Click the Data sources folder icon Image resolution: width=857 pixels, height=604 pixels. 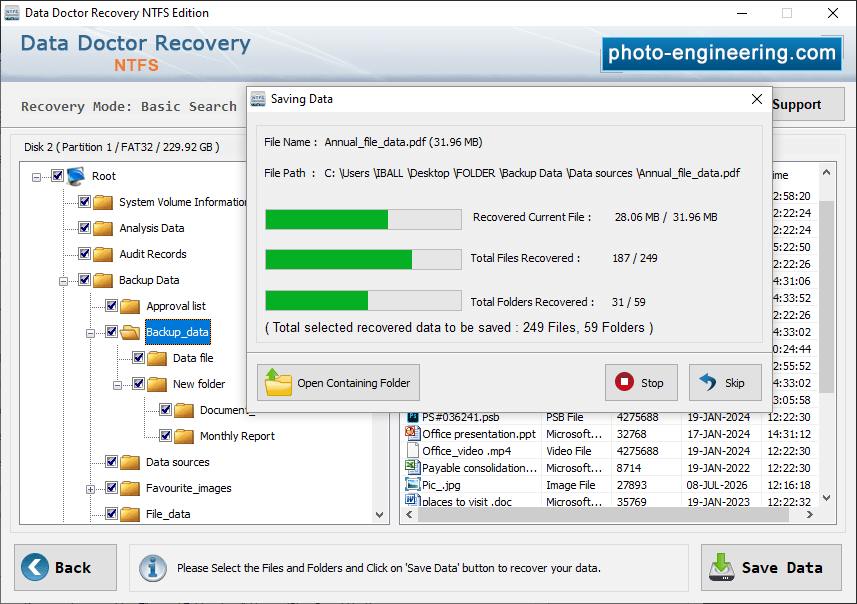click(130, 462)
